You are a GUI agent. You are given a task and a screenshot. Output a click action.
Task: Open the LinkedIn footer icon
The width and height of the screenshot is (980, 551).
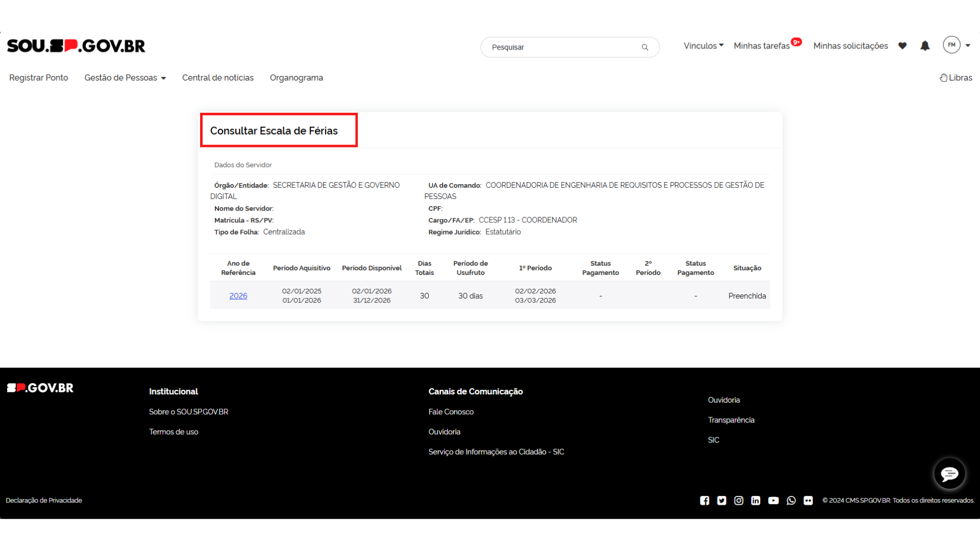tap(756, 500)
